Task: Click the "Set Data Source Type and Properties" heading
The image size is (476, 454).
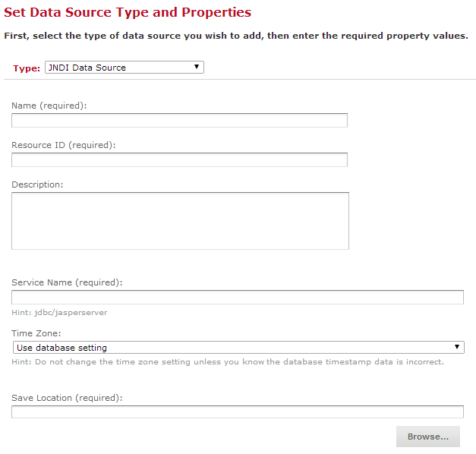Action: point(128,13)
